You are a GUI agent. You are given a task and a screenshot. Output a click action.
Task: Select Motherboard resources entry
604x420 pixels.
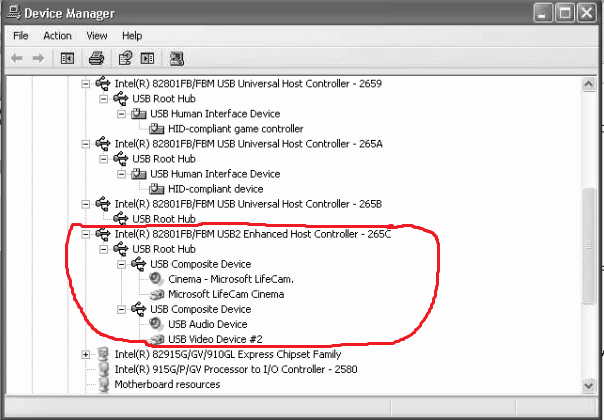point(167,384)
